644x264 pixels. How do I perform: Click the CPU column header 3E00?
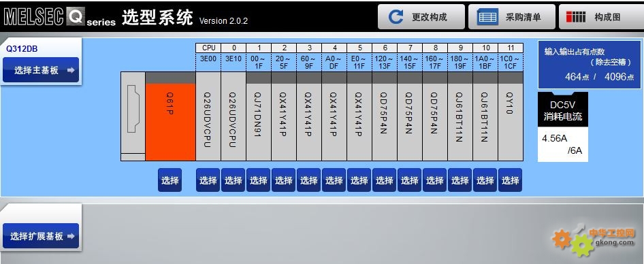(x=208, y=59)
